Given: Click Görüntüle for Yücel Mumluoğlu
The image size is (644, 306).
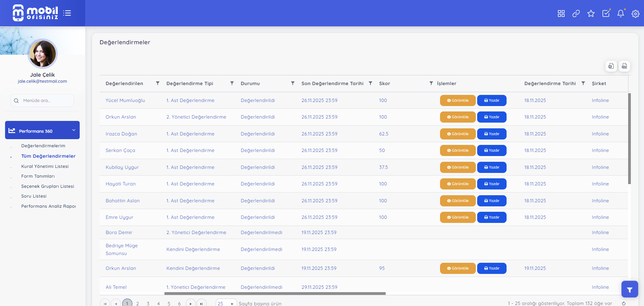Looking at the screenshot, I should (x=458, y=101).
